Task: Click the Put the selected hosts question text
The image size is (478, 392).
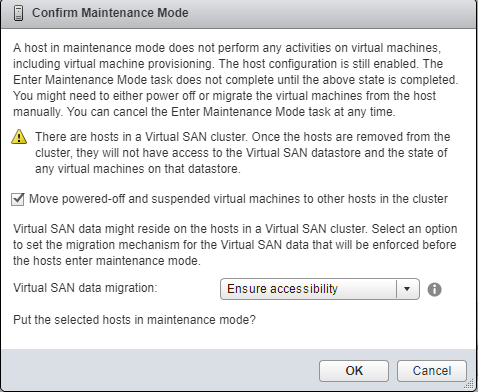Action: click(x=134, y=320)
